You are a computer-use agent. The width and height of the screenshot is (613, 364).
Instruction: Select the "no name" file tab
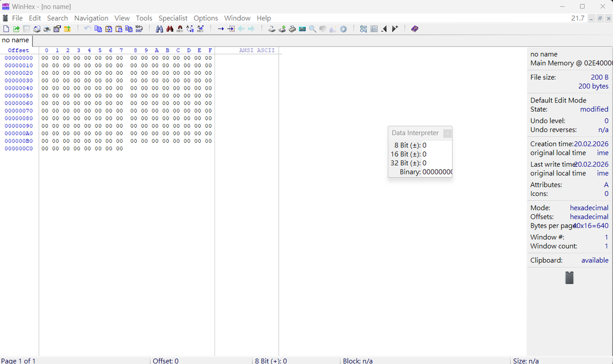pyautogui.click(x=15, y=40)
